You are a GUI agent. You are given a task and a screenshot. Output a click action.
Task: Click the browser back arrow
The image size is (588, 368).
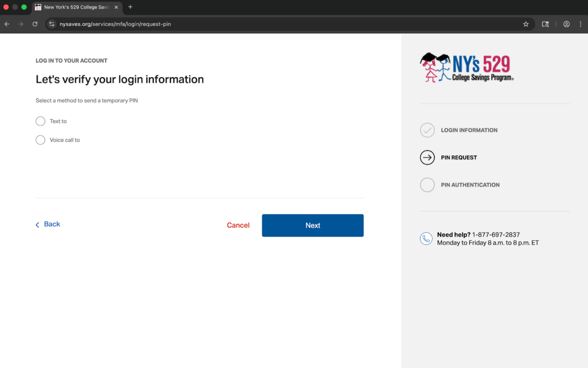[x=7, y=24]
